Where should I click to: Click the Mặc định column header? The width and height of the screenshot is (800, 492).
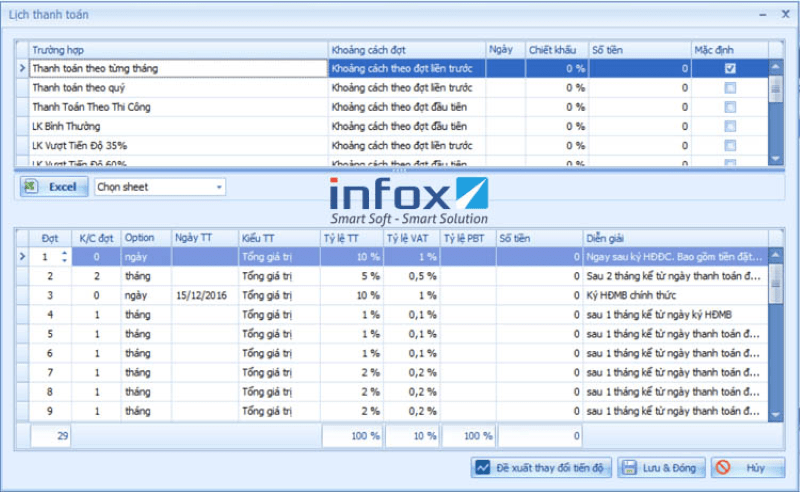click(730, 50)
